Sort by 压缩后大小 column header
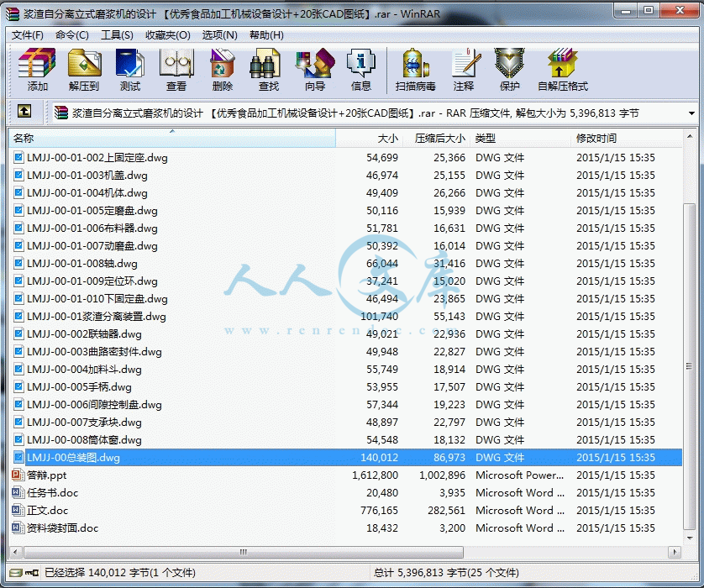The width and height of the screenshot is (704, 588). [436, 139]
